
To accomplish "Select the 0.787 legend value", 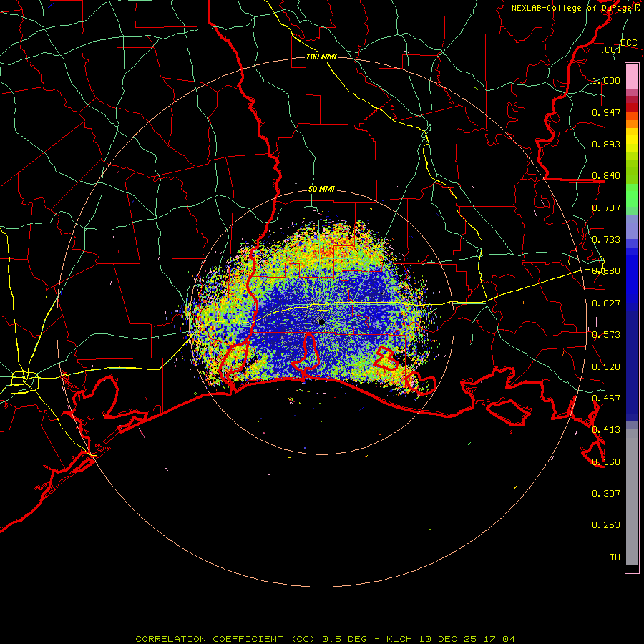I will 606,208.
